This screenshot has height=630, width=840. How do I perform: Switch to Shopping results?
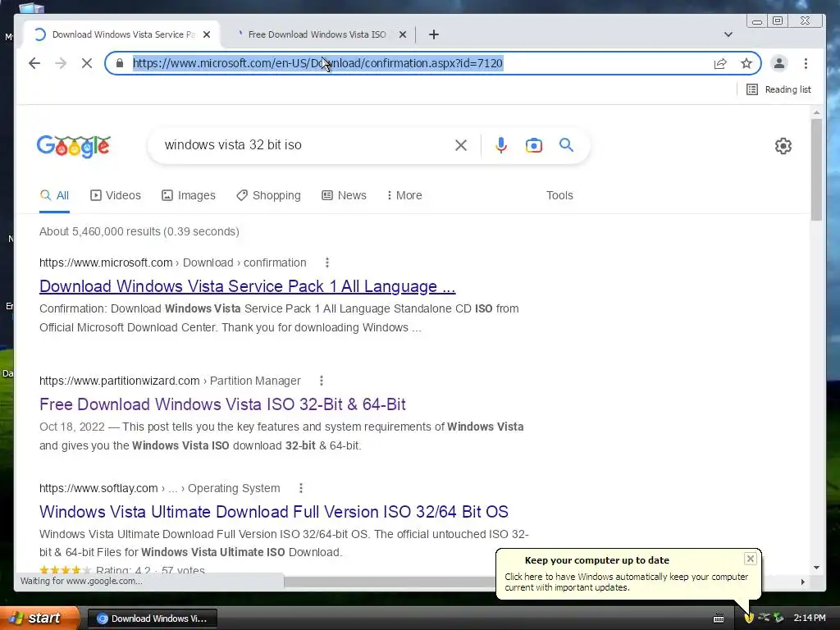point(268,195)
